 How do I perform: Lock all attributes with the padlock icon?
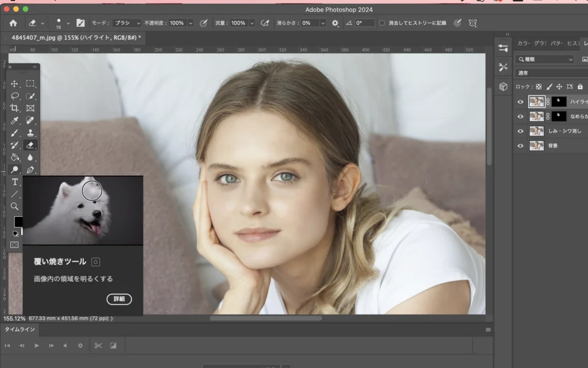pos(580,87)
